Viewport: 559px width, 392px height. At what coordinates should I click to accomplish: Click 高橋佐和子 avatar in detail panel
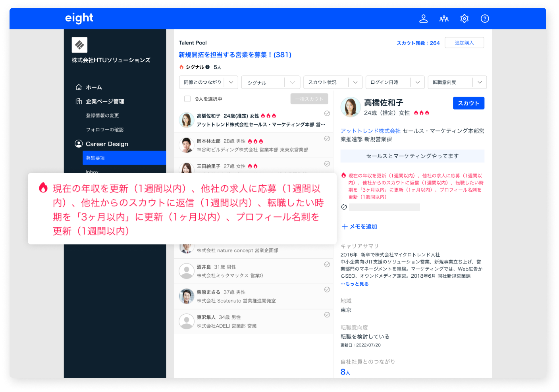(x=351, y=107)
